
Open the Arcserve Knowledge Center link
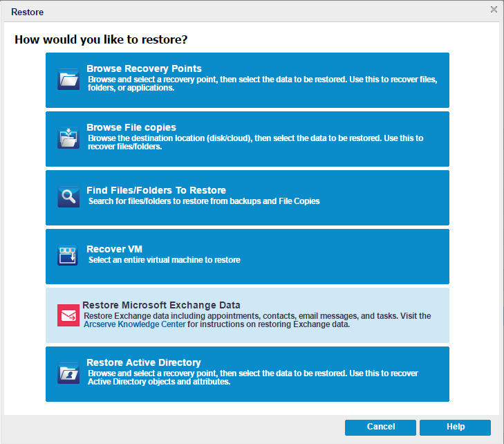coord(135,324)
